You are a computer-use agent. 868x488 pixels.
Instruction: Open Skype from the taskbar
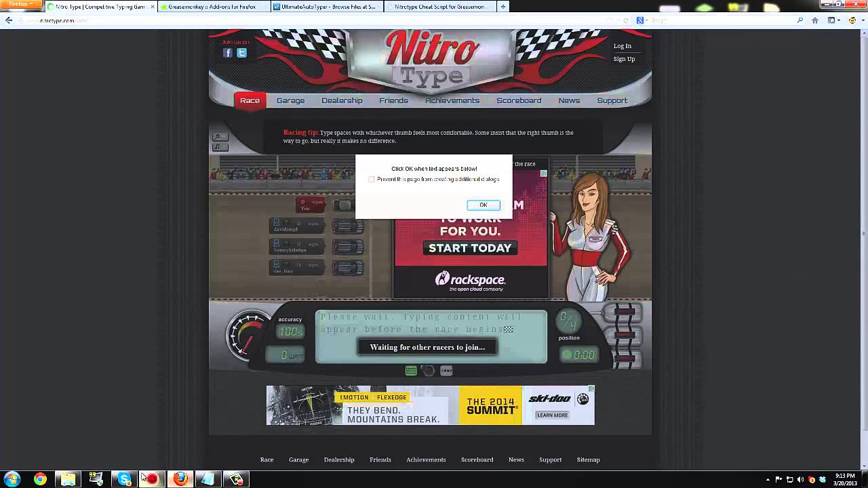click(124, 479)
